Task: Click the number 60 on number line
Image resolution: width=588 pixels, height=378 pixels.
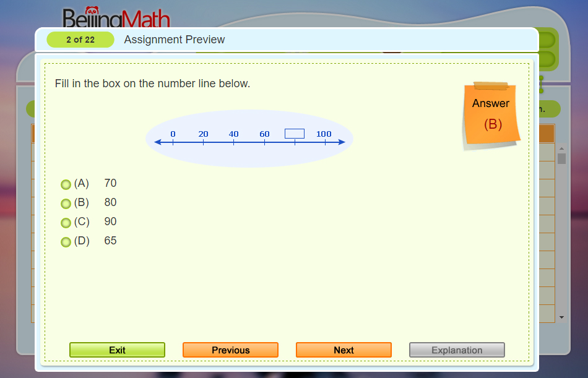Action: (x=264, y=134)
